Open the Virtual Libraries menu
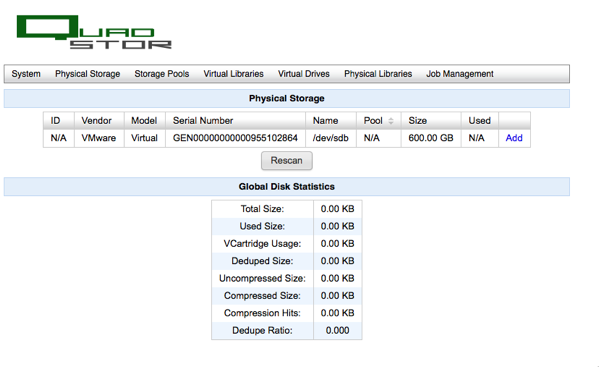599x367 pixels. 233,74
